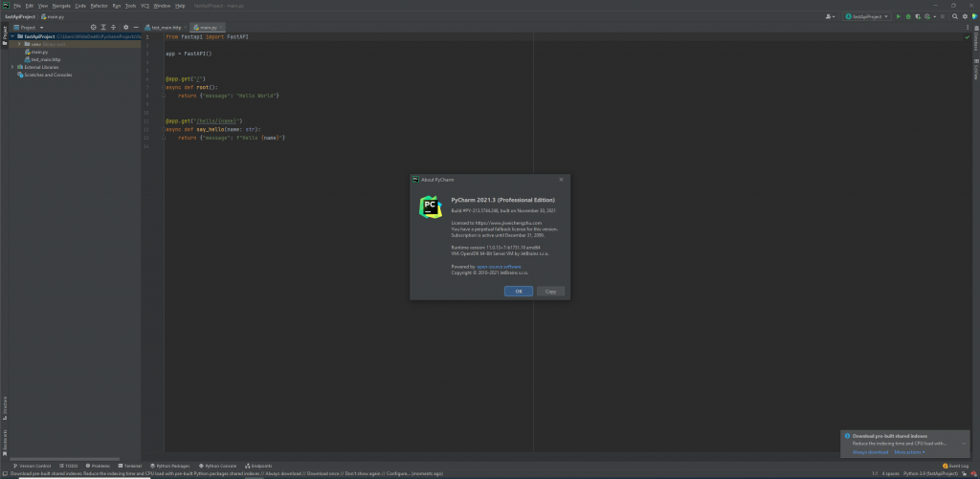
Task: Open the Endpoints tool window
Action: click(x=258, y=466)
